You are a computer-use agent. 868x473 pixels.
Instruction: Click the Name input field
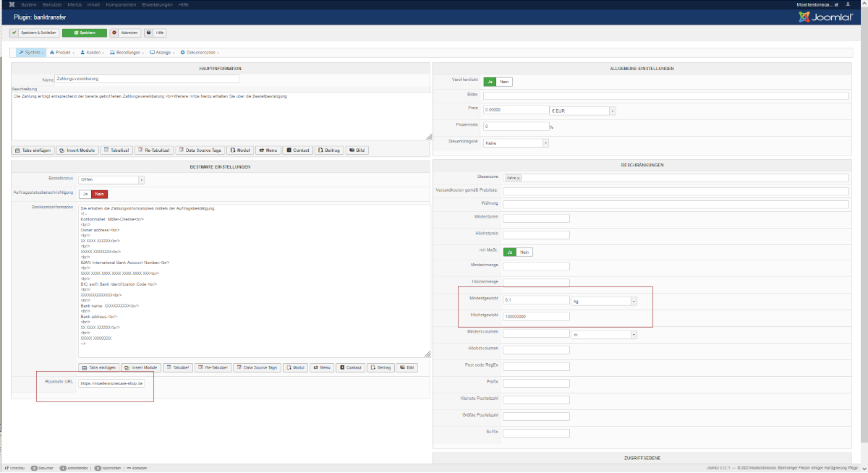tap(147, 79)
